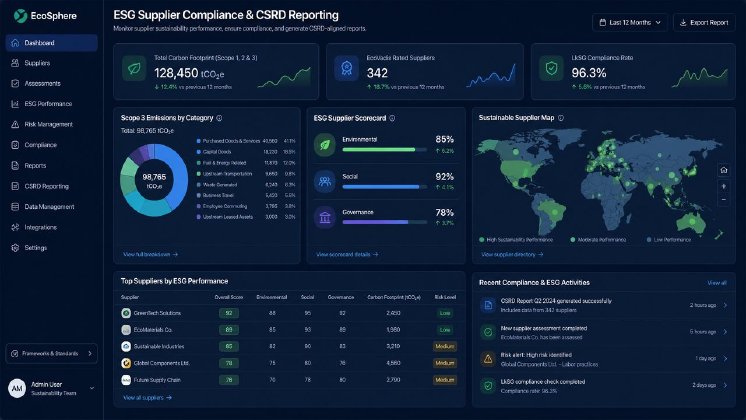Click Global Components Ltd. logo icon
Screen dimensions: 746x420
(126, 363)
